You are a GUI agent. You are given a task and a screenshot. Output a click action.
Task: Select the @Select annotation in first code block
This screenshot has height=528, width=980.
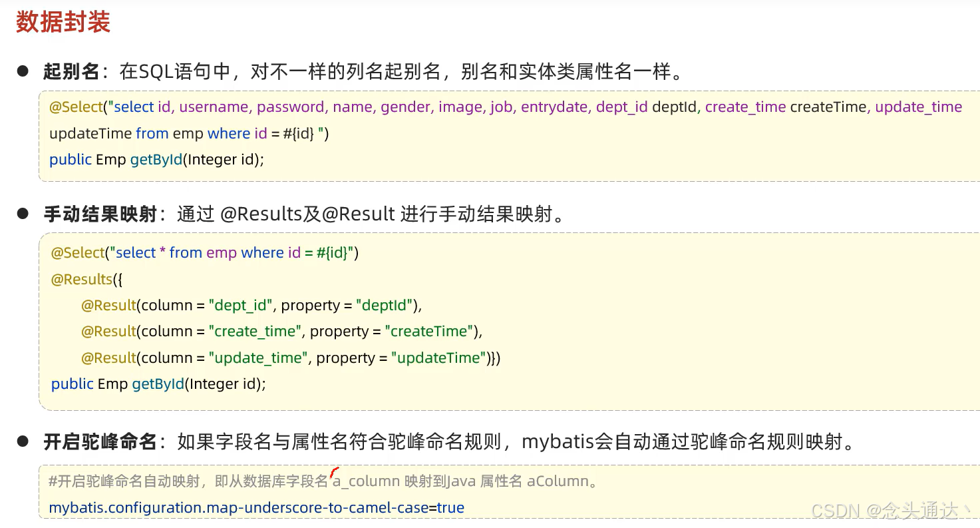point(75,107)
